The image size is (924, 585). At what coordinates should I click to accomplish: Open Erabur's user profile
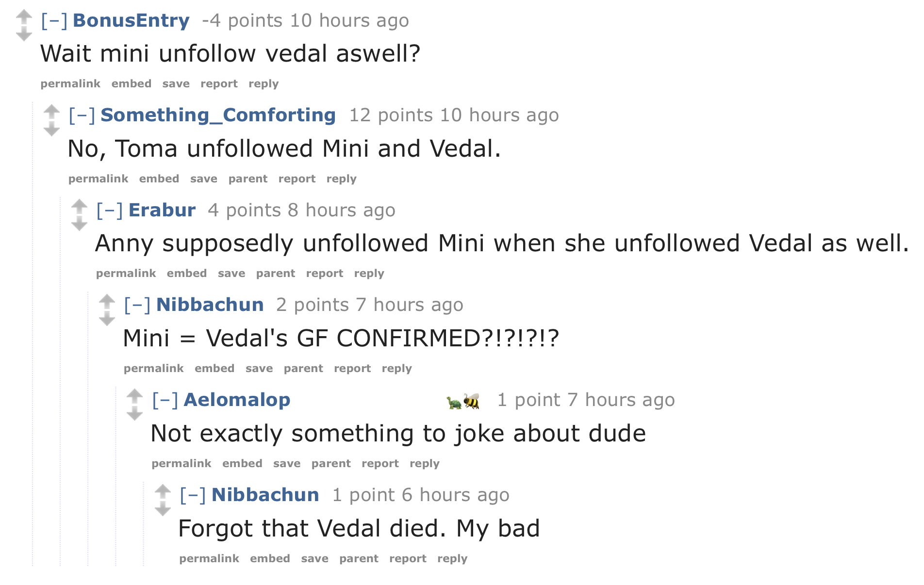pos(162,211)
